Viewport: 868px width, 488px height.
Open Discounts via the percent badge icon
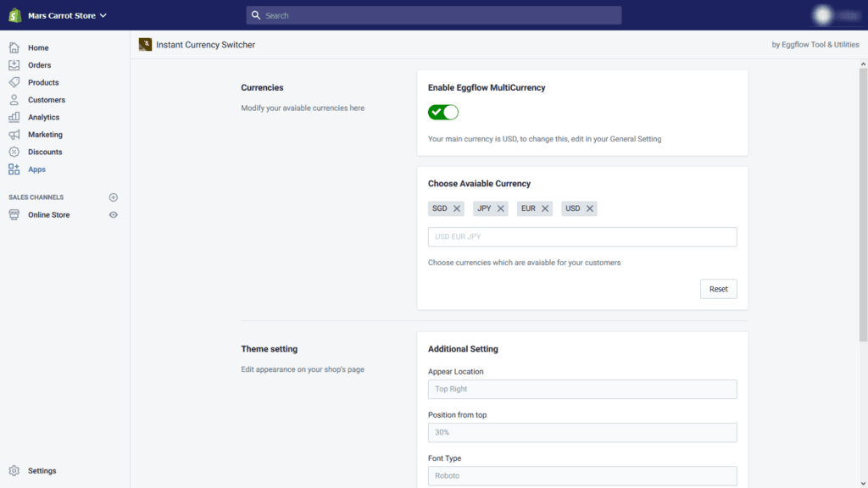[x=14, y=152]
